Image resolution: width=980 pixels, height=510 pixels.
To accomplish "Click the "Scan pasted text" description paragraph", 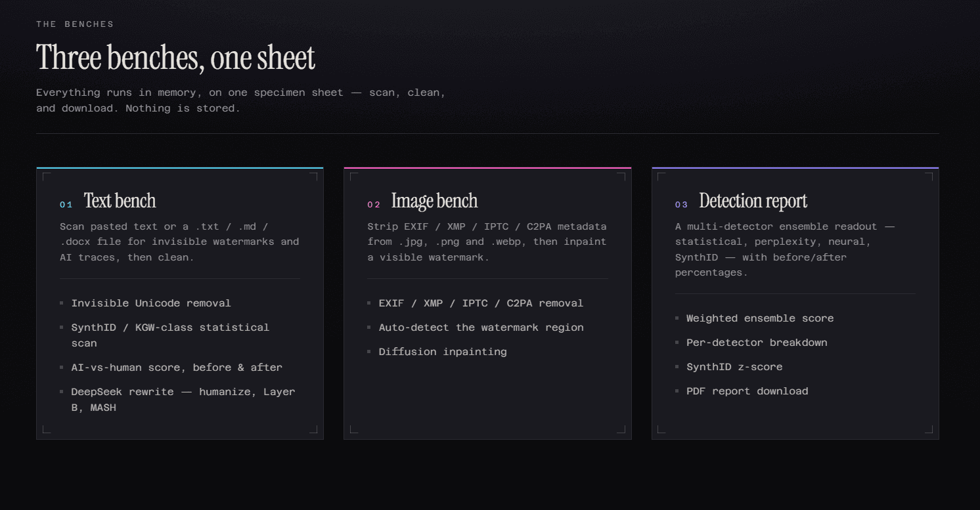I will tap(179, 242).
